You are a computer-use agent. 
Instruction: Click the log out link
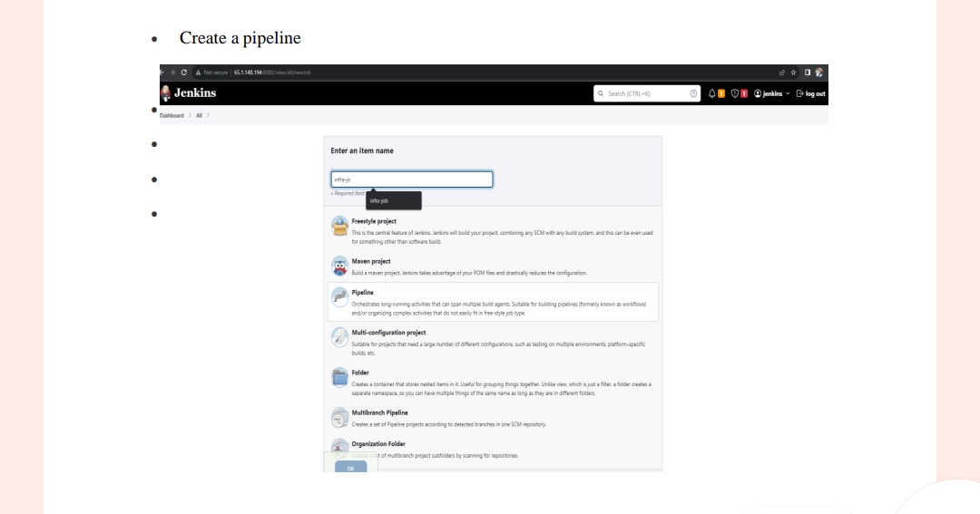tap(810, 93)
